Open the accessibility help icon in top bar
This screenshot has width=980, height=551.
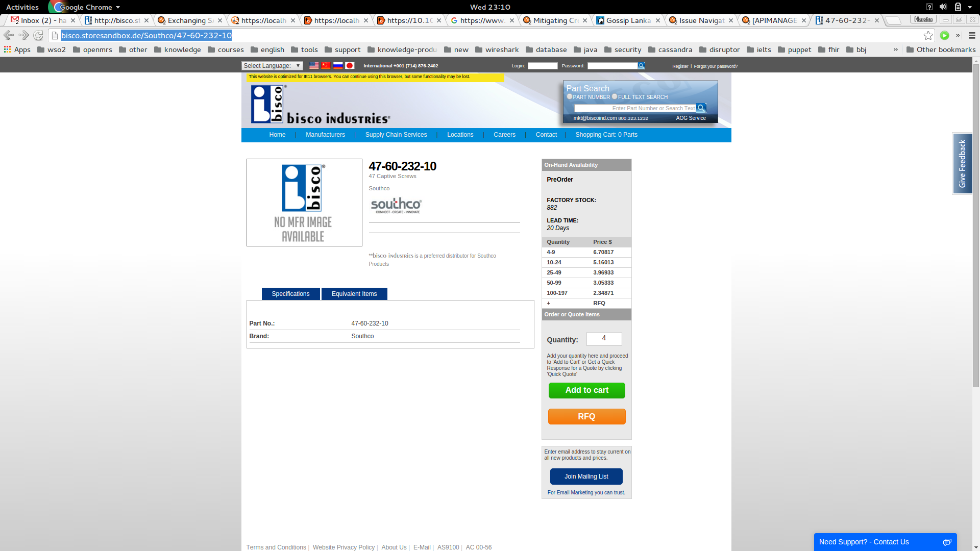point(929,7)
